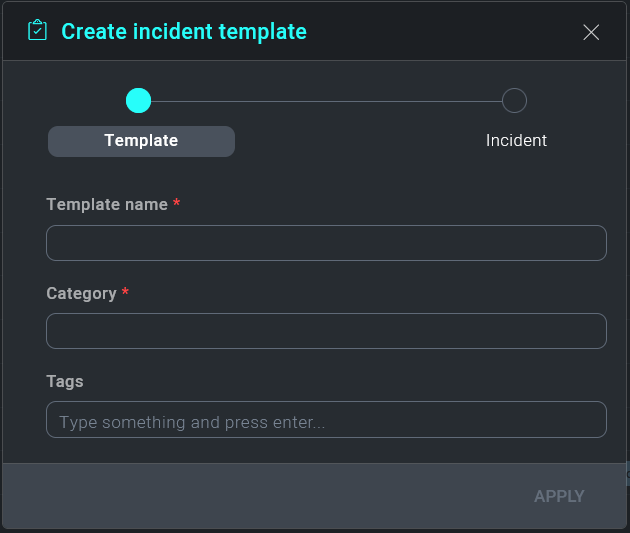
Task: Select the Template step circle
Action: pos(138,100)
